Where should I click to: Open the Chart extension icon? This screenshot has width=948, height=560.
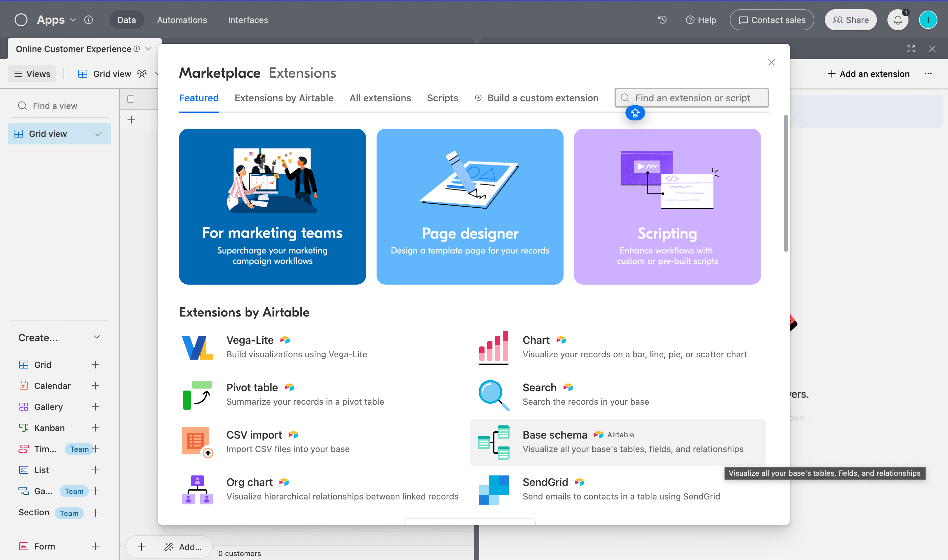tap(493, 347)
